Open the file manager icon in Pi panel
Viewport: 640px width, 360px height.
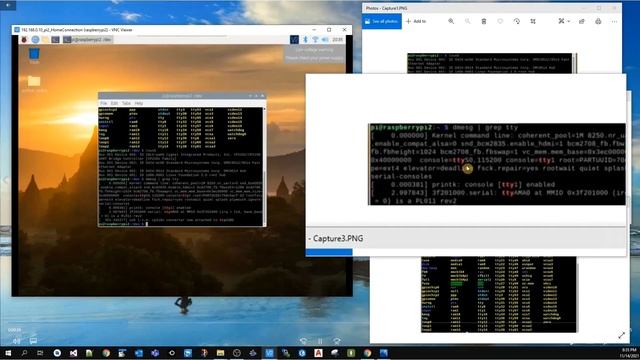[x=45, y=40]
